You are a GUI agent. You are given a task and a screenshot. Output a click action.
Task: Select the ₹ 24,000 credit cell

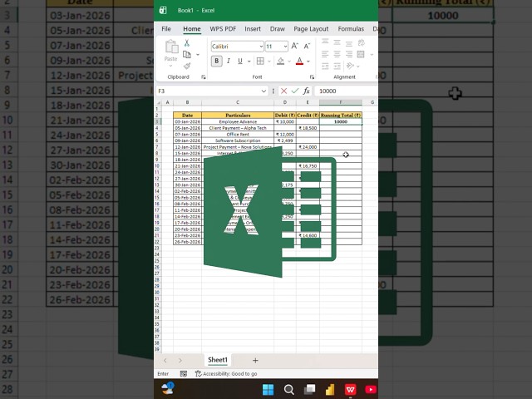click(308, 147)
